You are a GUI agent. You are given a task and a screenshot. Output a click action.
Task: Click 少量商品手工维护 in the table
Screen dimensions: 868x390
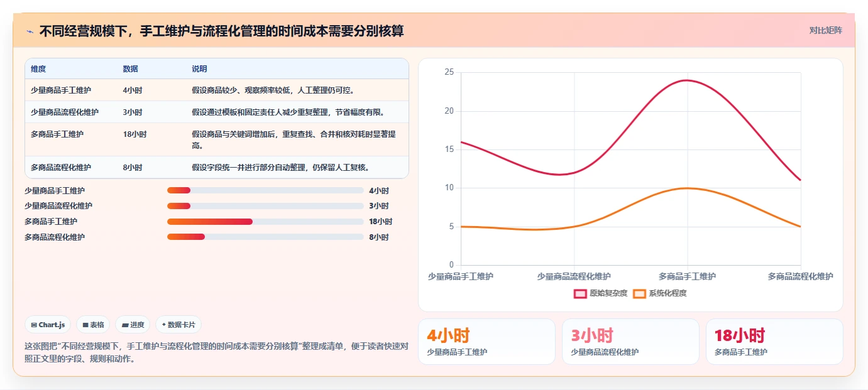coord(61,90)
